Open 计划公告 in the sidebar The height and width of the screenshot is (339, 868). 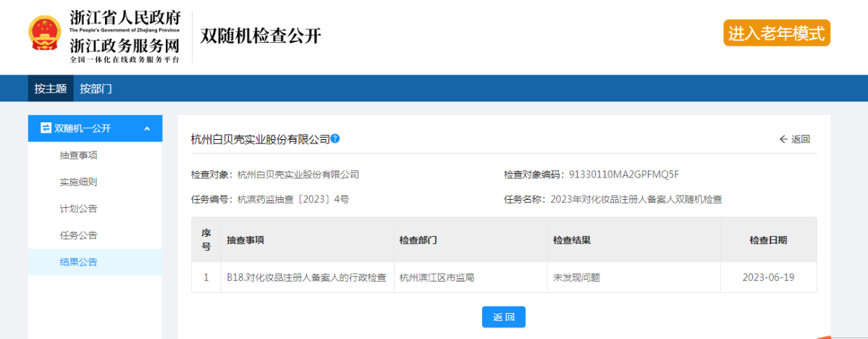(x=78, y=209)
